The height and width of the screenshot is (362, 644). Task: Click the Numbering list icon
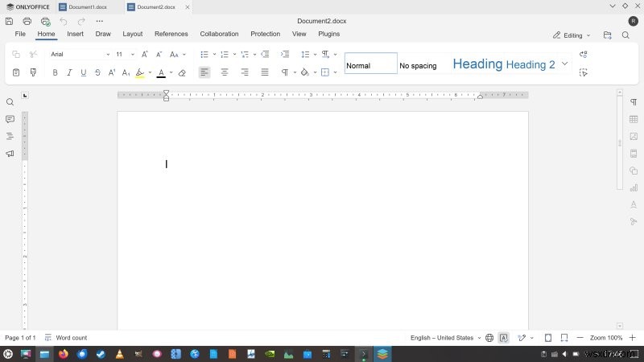[225, 54]
